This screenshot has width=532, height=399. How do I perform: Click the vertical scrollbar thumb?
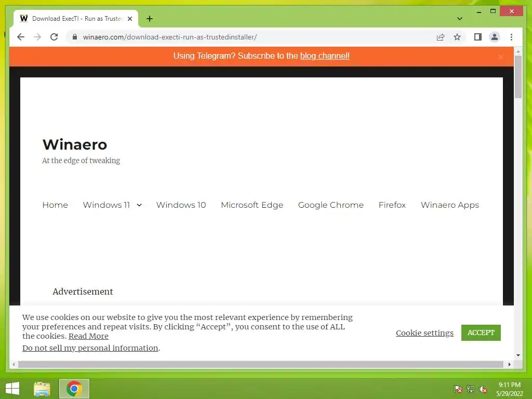click(x=518, y=77)
